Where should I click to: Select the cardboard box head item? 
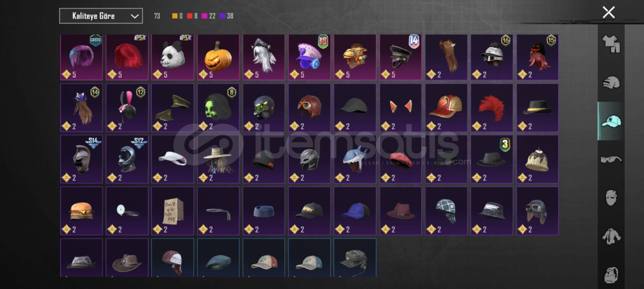(172, 211)
